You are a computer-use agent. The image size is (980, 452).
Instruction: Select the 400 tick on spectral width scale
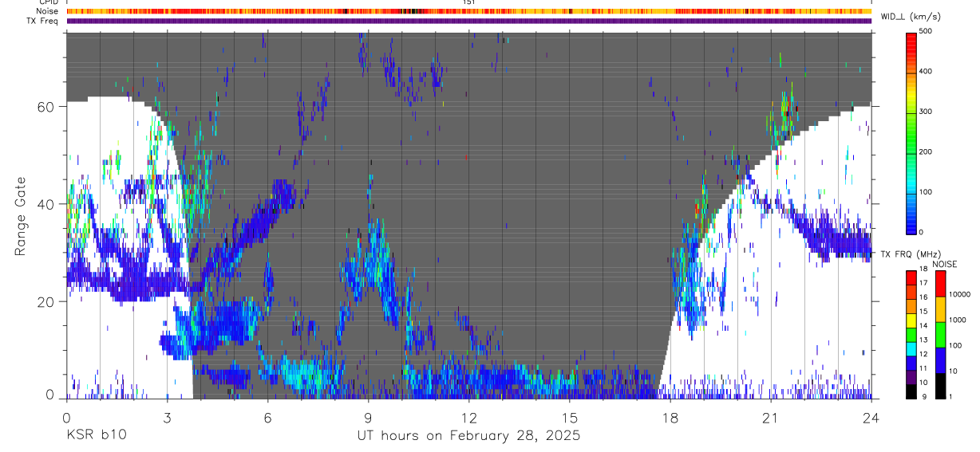pos(926,71)
